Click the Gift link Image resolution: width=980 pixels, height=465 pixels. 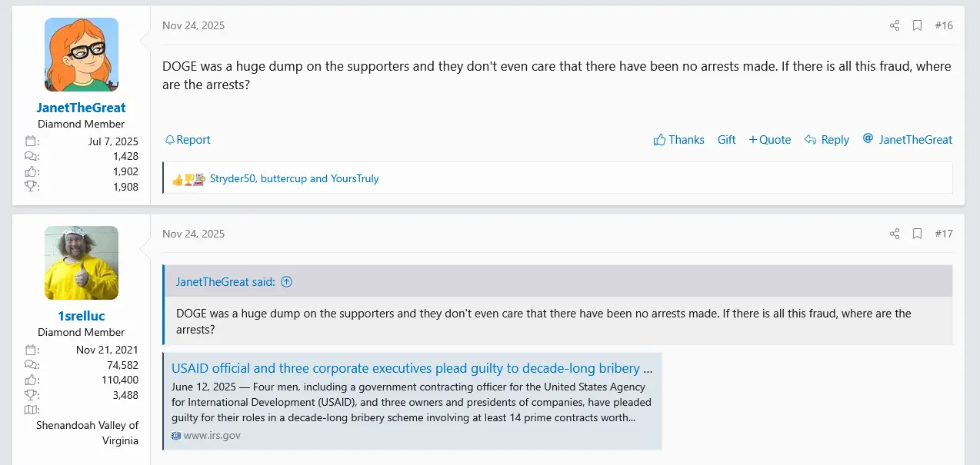click(726, 140)
